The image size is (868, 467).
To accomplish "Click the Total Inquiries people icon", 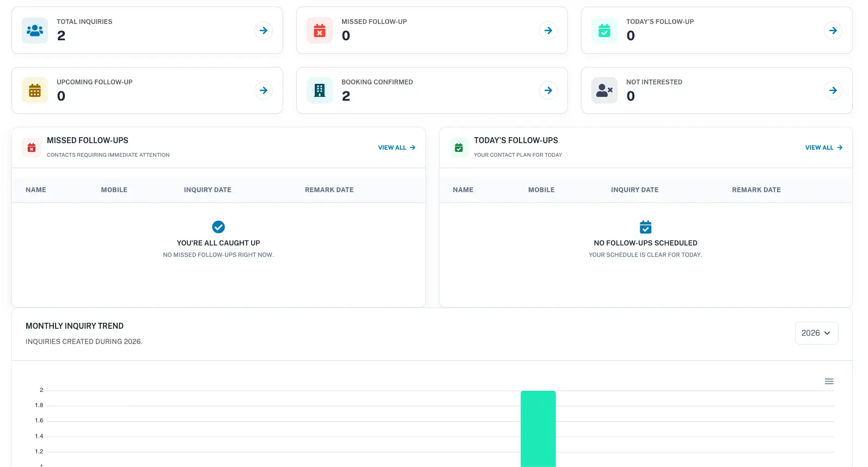I will (35, 30).
